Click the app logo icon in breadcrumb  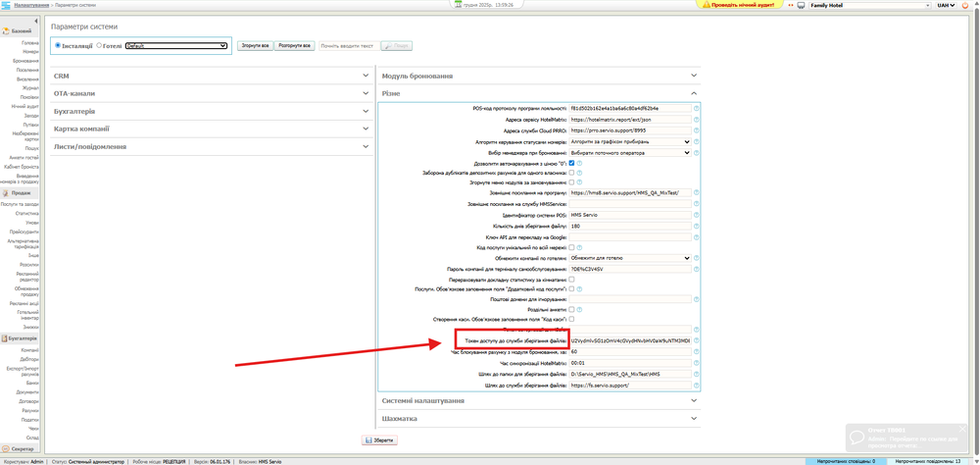tap(7, 5)
